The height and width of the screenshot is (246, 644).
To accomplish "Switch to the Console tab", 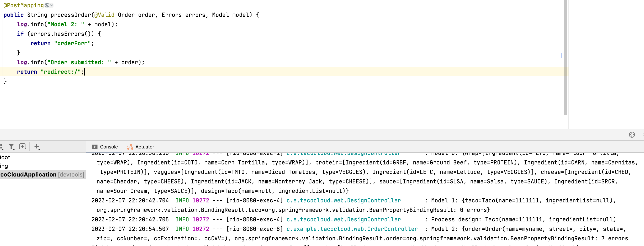I will [108, 147].
